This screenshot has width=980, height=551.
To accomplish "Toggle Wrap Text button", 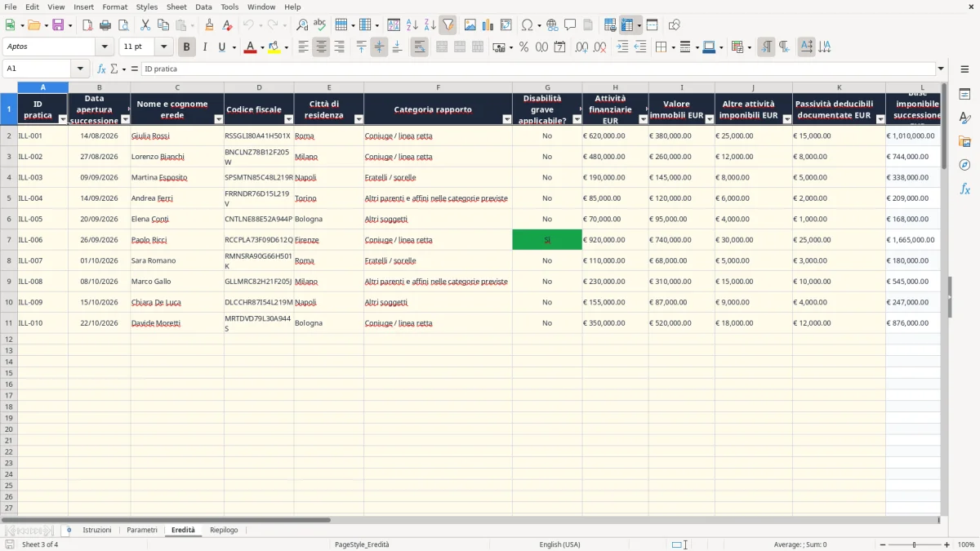I will pos(419,47).
